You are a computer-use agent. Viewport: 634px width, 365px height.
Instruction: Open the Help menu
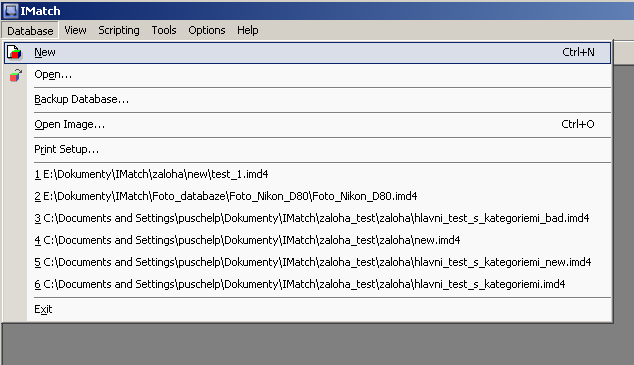(x=247, y=30)
